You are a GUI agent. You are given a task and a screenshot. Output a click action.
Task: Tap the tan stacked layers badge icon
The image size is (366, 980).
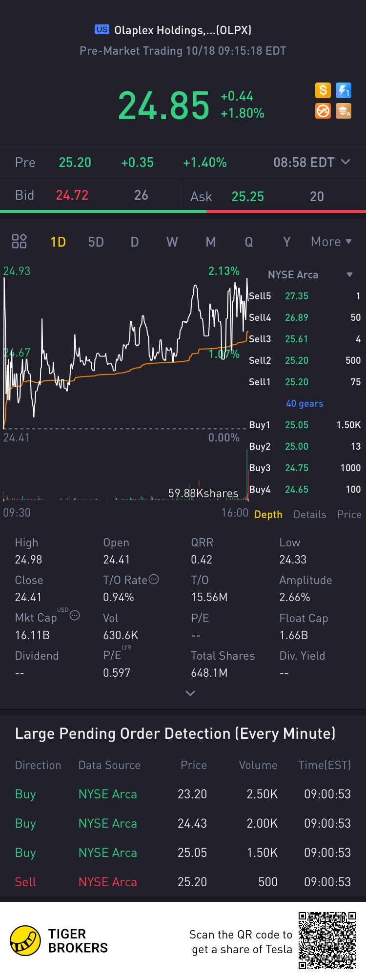click(344, 111)
